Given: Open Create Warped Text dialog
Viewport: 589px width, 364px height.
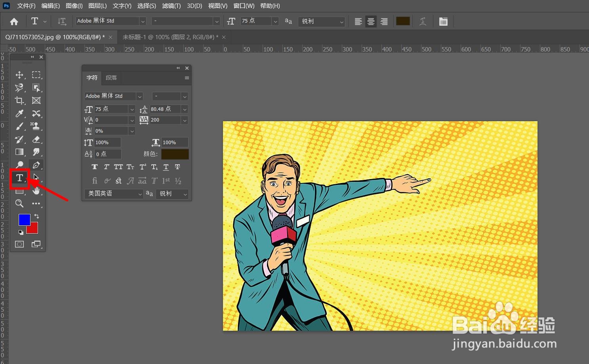Looking at the screenshot, I should tap(423, 21).
